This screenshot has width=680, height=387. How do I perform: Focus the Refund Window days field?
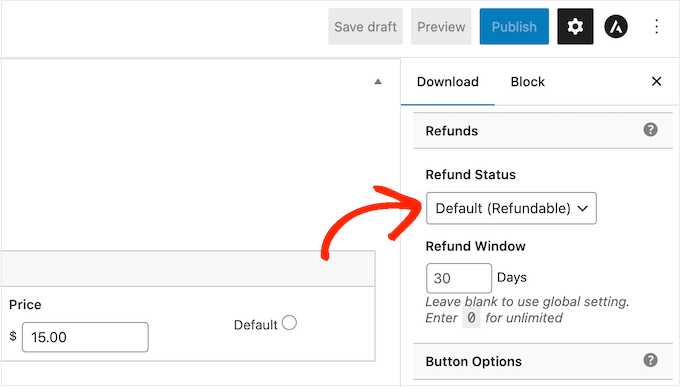pos(459,278)
